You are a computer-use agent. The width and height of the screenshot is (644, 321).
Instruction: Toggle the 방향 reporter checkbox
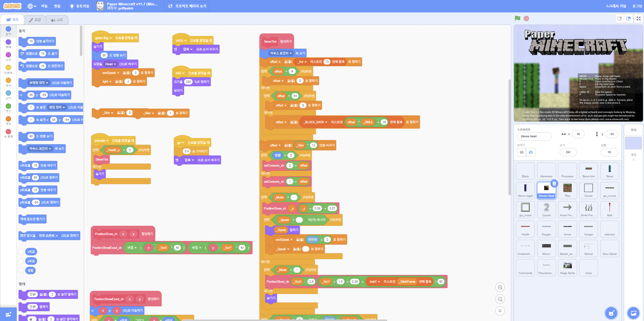[x=21, y=270]
